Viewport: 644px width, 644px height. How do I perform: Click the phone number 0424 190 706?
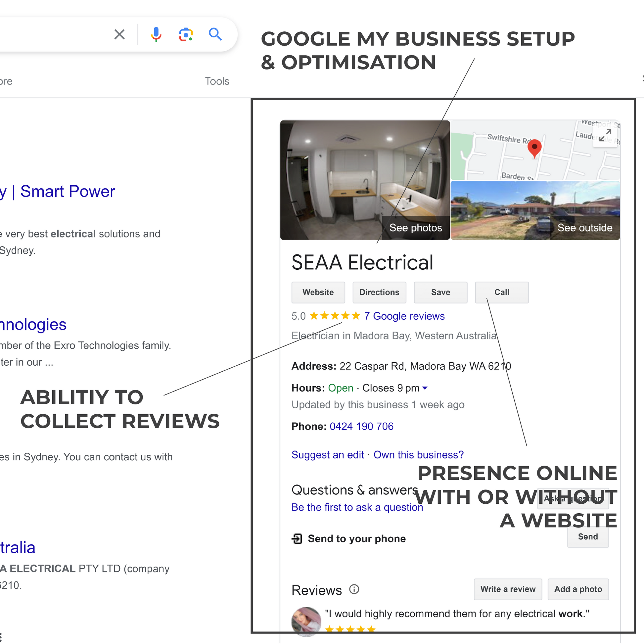[361, 426]
